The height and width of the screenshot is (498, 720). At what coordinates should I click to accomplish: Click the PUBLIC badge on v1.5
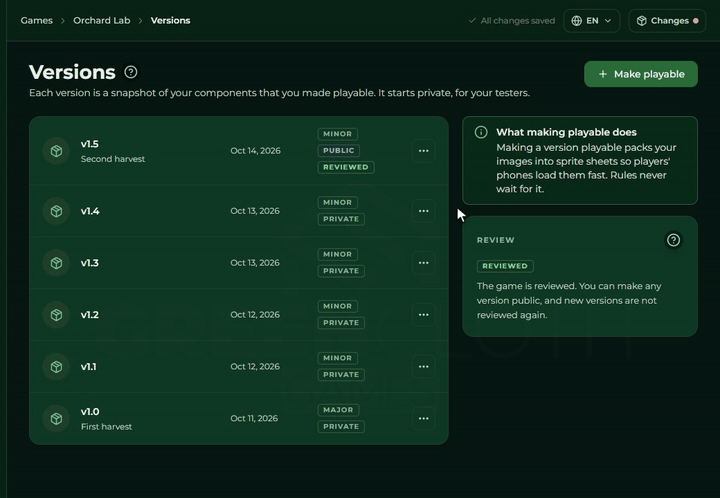tap(338, 151)
